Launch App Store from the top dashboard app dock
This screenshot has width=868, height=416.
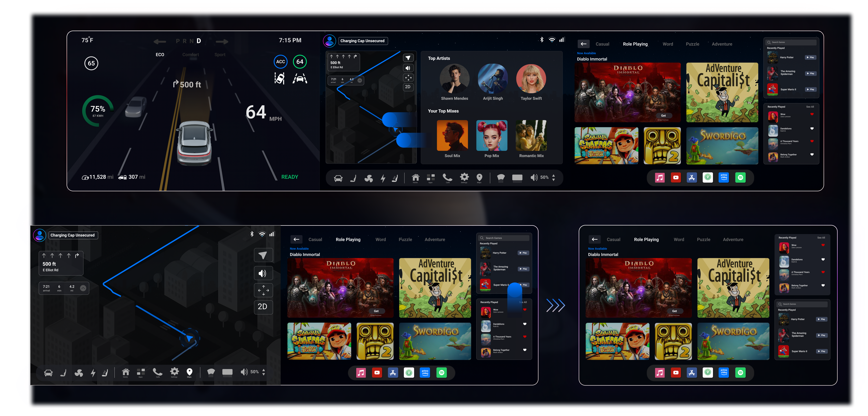pos(692,177)
